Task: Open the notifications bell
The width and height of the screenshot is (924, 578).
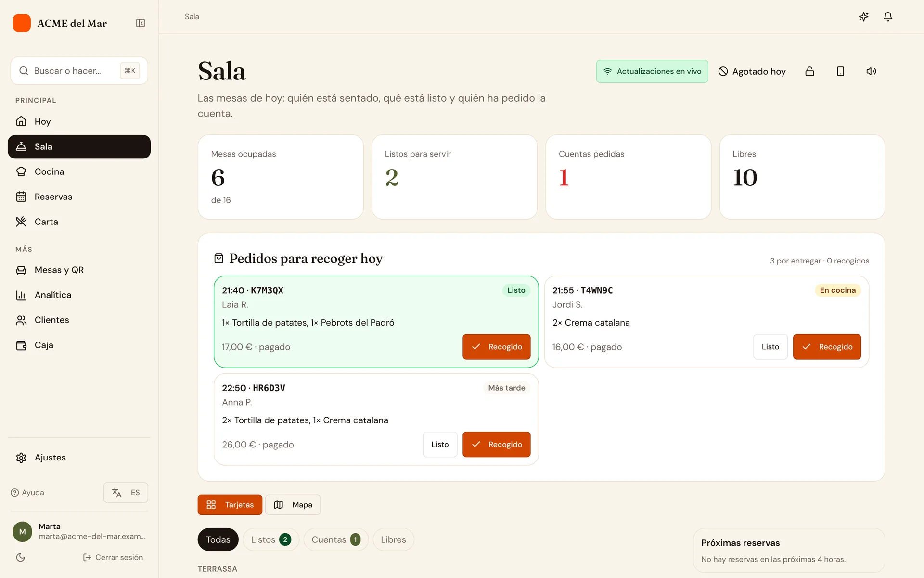Action: [x=888, y=17]
